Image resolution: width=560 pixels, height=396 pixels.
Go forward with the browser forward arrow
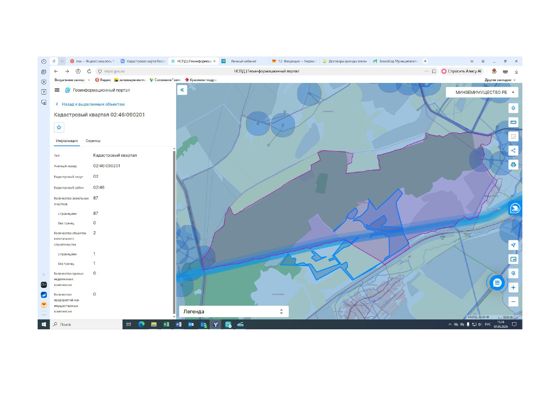[67, 71]
